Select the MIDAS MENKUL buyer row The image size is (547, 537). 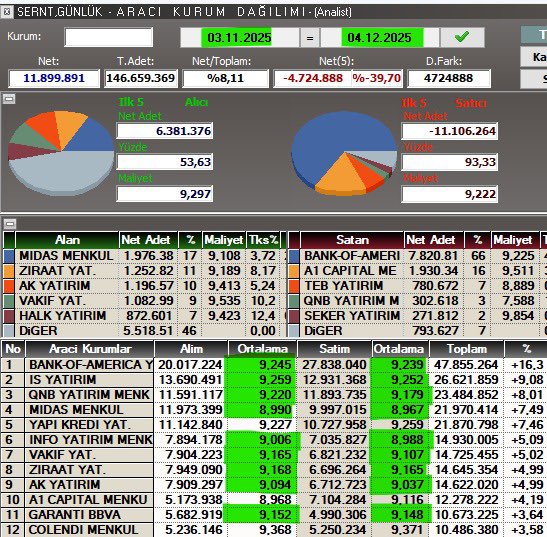tap(144, 256)
